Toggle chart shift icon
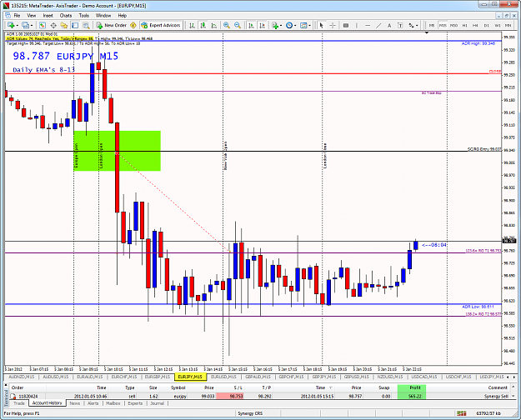 pos(263,25)
